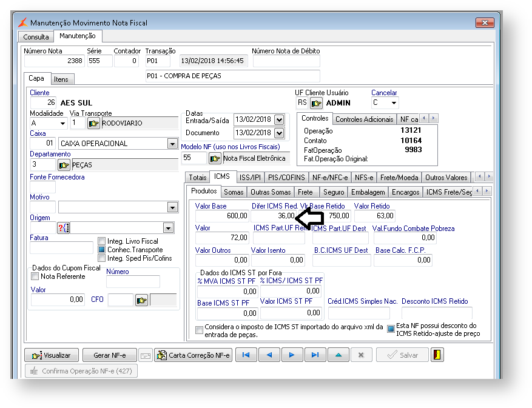Open the Cancelar dropdown

[x=394, y=103]
